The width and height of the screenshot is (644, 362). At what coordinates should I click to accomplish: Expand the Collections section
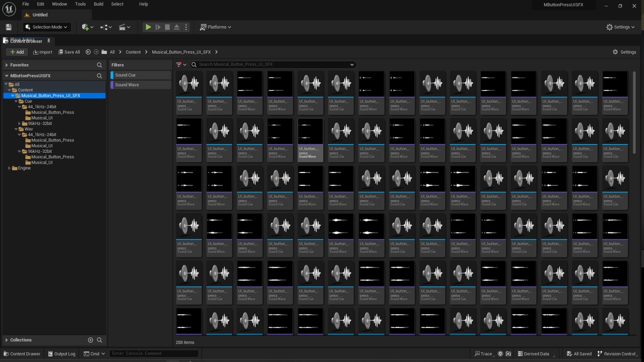(x=7, y=340)
